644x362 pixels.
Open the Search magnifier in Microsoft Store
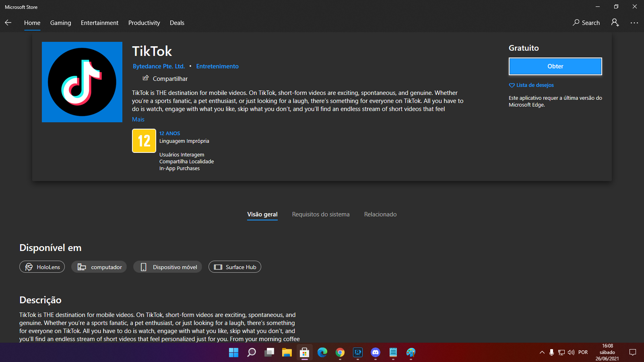[x=576, y=23]
